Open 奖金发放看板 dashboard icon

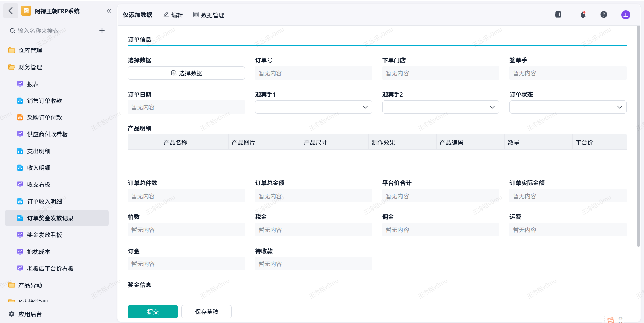[20, 235]
